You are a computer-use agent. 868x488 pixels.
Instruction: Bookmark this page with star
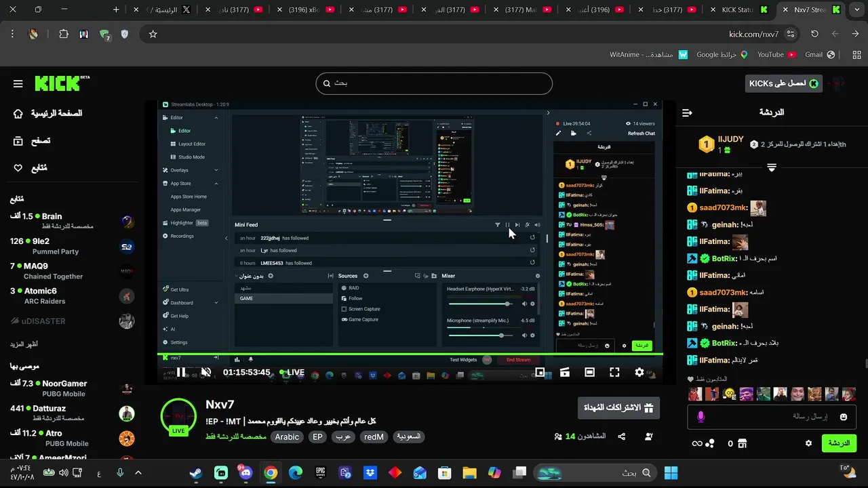(153, 34)
